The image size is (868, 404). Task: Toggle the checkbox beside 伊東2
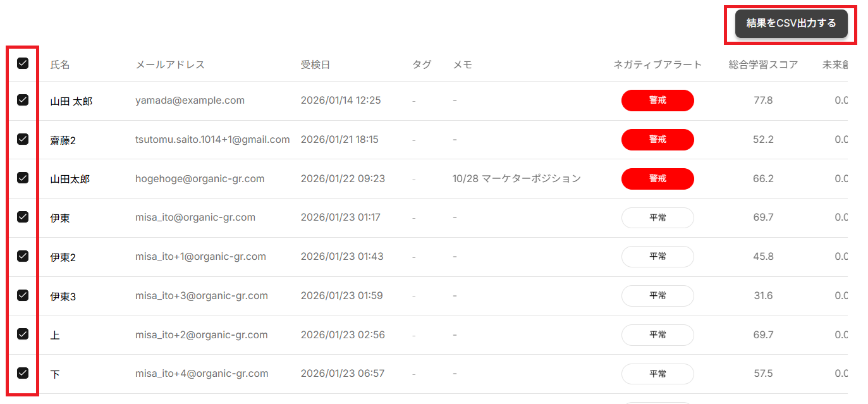point(23,256)
